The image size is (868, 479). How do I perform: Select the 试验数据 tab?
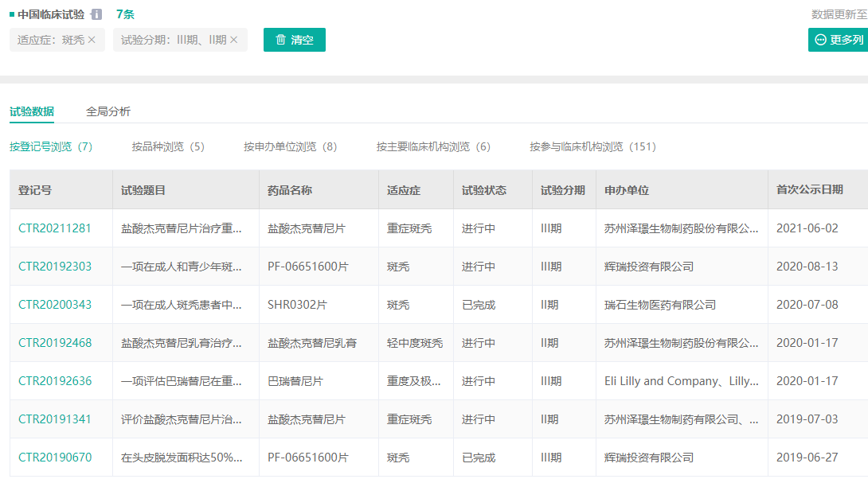(x=32, y=111)
